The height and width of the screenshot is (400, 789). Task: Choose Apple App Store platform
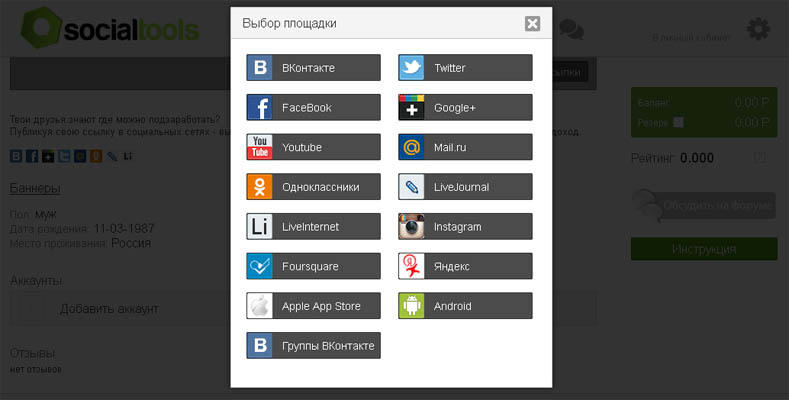point(313,306)
